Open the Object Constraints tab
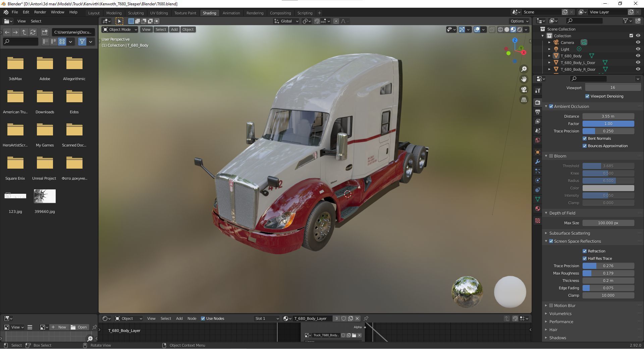The image size is (644, 349). (x=538, y=190)
